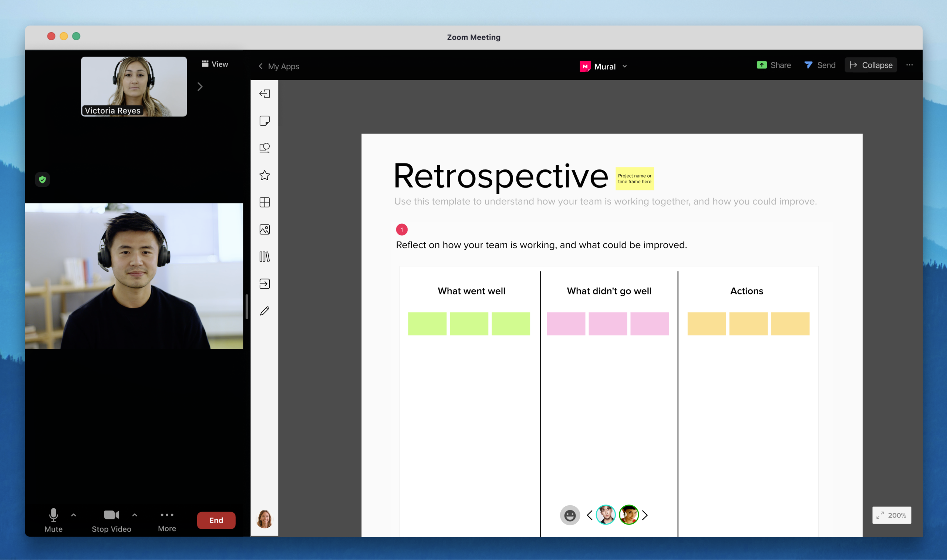This screenshot has width=947, height=560.
Task: Show next participants with right chevron
Action: click(200, 87)
